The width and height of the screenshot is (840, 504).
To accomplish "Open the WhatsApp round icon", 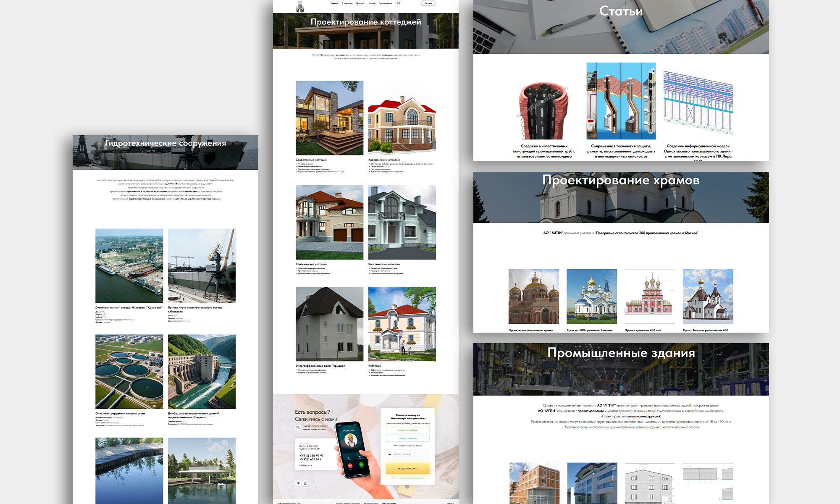I will 306,483.
